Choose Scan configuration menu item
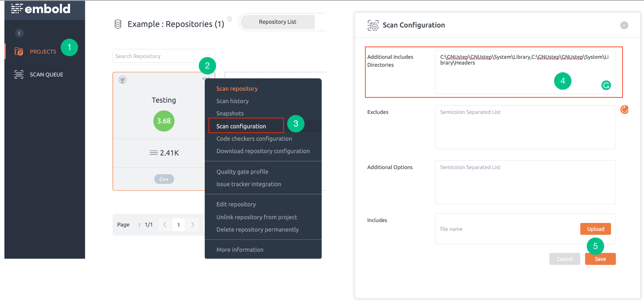Screen dimensions: 644x302 coord(241,126)
